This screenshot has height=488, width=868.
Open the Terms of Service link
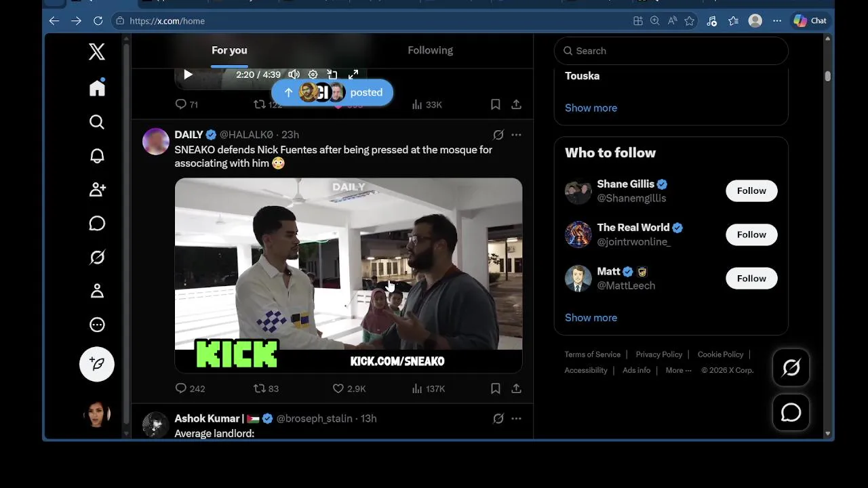tap(592, 354)
